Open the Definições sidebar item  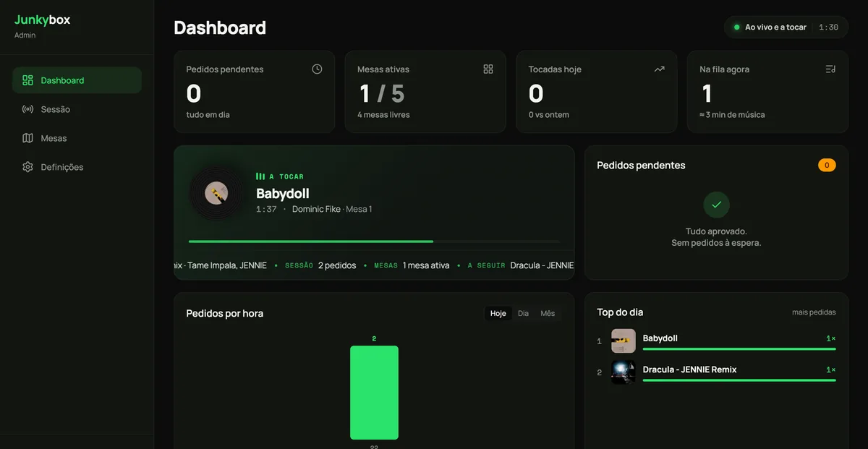click(77, 167)
